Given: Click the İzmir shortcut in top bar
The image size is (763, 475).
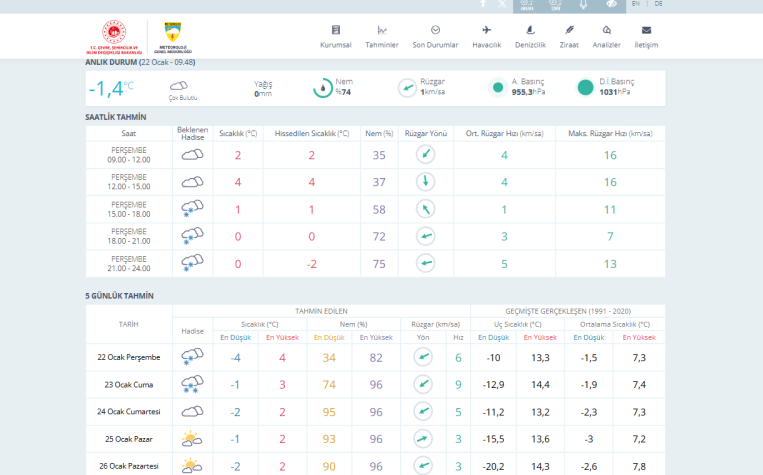Looking at the screenshot, I should (x=555, y=5).
